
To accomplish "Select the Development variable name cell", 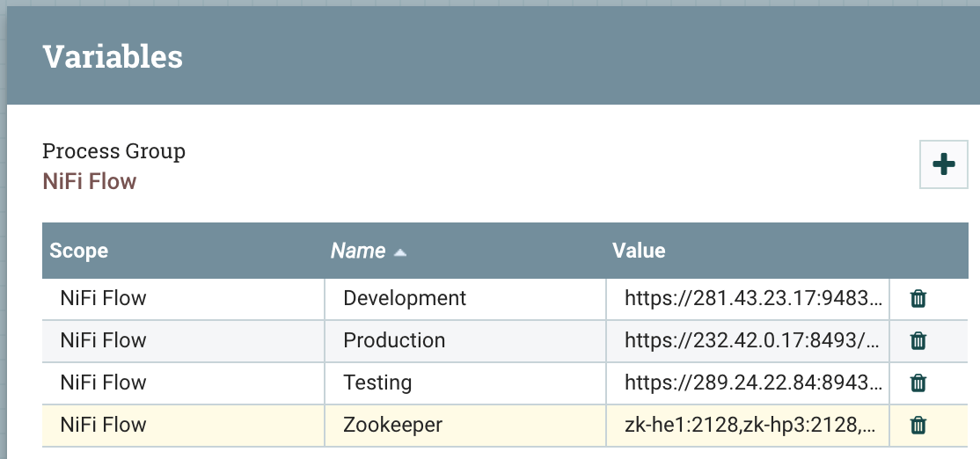I will (x=405, y=298).
